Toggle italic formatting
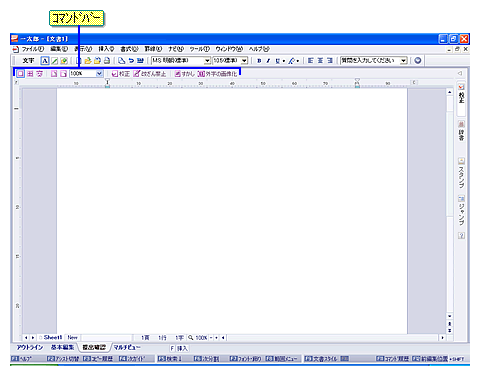 (268, 61)
